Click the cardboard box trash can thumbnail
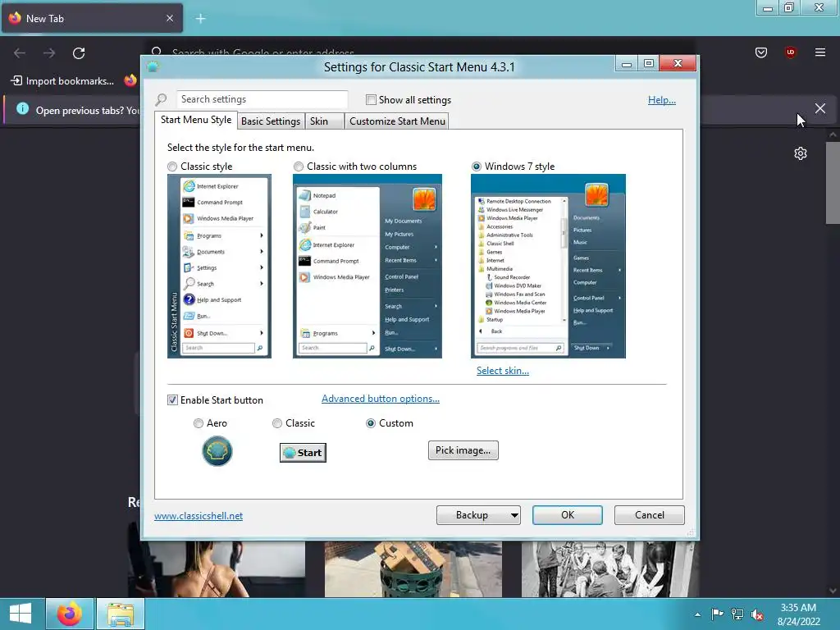Image resolution: width=840 pixels, height=630 pixels. tap(413, 569)
